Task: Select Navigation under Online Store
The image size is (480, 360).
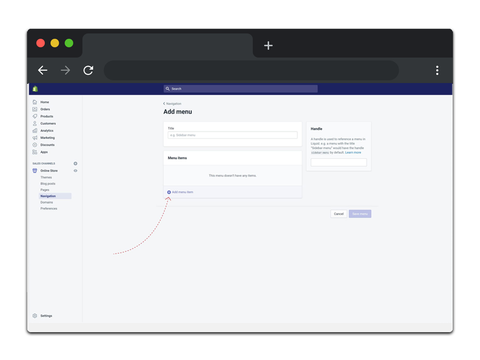Action: [55, 196]
